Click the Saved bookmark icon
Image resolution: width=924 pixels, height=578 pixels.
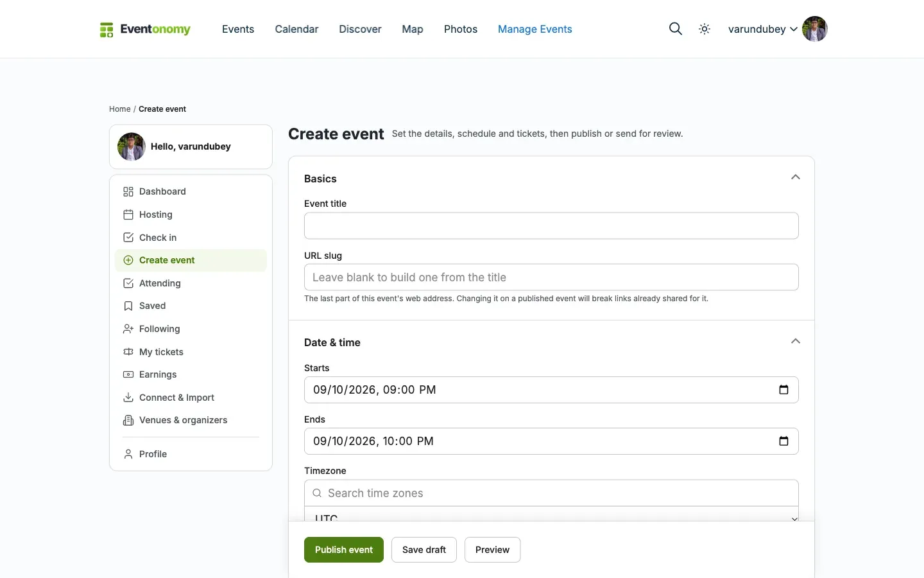[128, 306]
